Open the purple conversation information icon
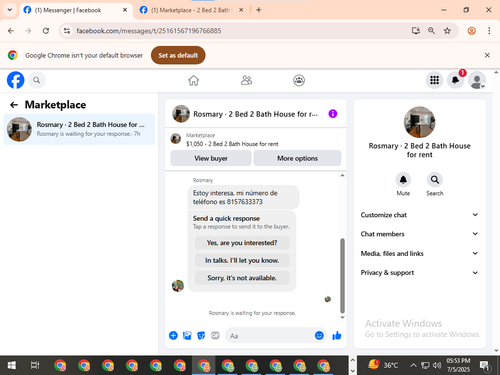Viewport: 500px width, 375px height. [x=333, y=114]
